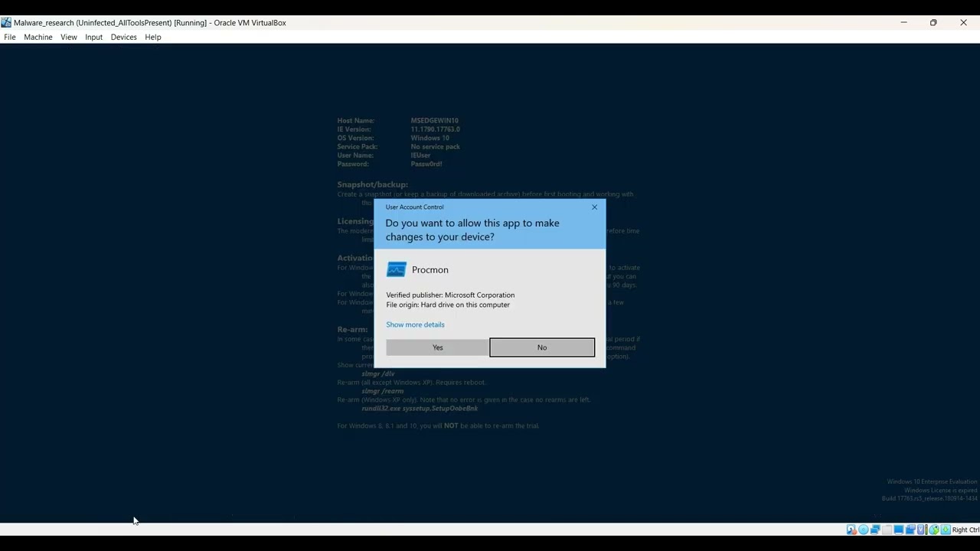Click the green arrow keyboard capture icon

click(x=946, y=530)
